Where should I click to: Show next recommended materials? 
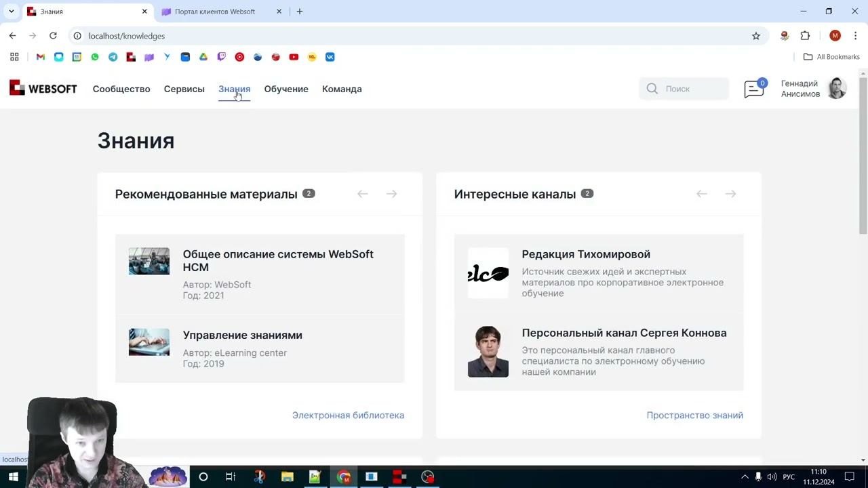click(391, 194)
